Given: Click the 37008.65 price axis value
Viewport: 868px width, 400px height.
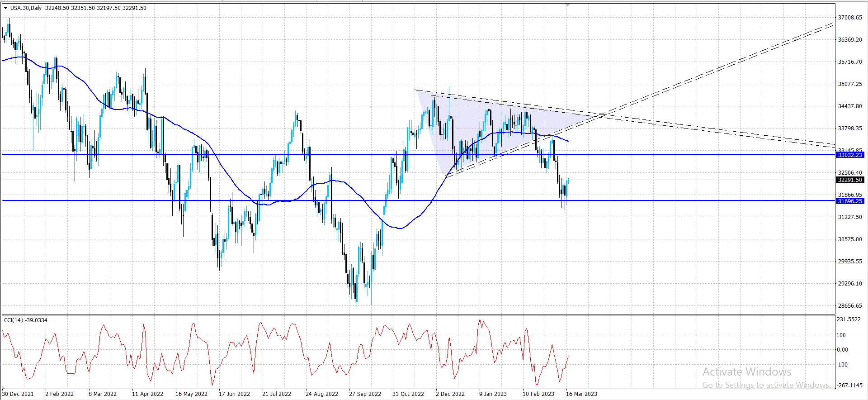Looking at the screenshot, I should coord(850,18).
